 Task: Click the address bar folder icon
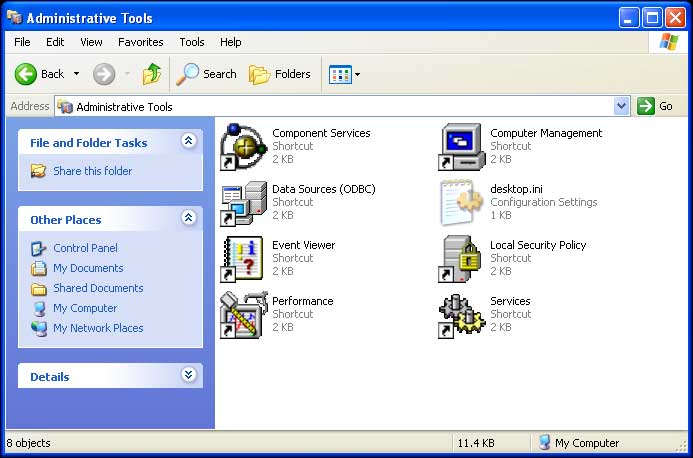(x=65, y=107)
